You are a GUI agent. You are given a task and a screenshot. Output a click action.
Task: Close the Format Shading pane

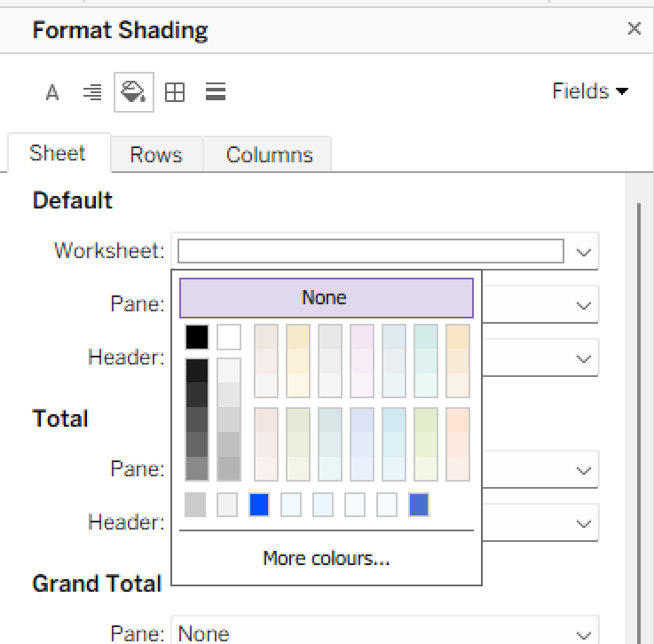(x=634, y=28)
